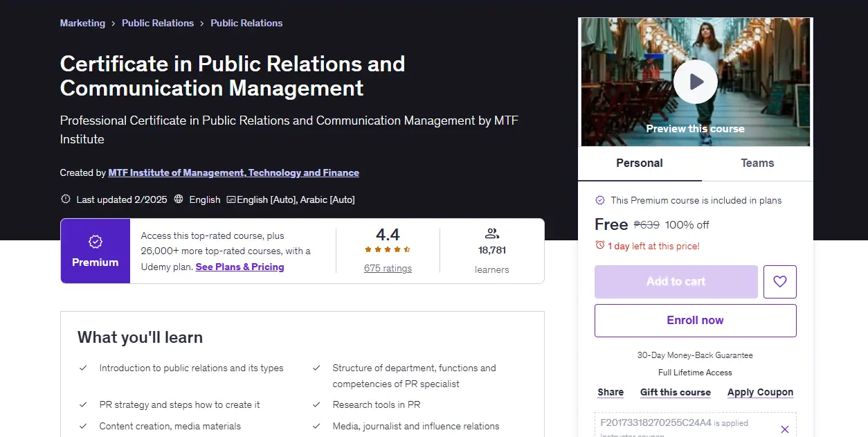Click Apply Coupon
The height and width of the screenshot is (437, 868).
pyautogui.click(x=760, y=392)
